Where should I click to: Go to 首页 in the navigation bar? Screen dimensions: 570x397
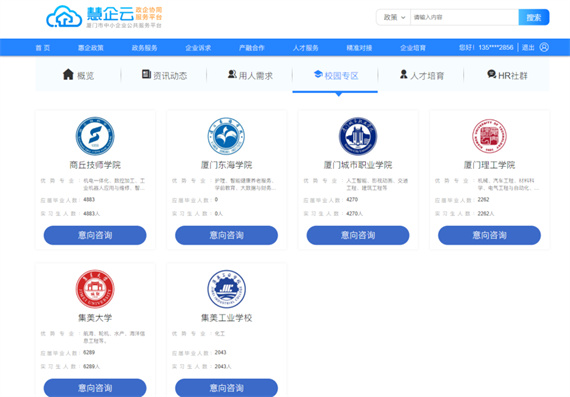coord(43,48)
